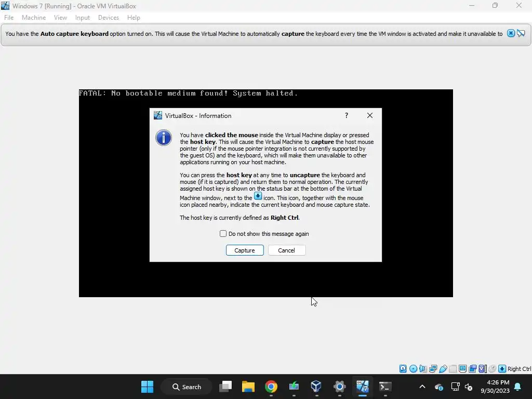
Task: Open the Machine menu
Action: coord(34,18)
